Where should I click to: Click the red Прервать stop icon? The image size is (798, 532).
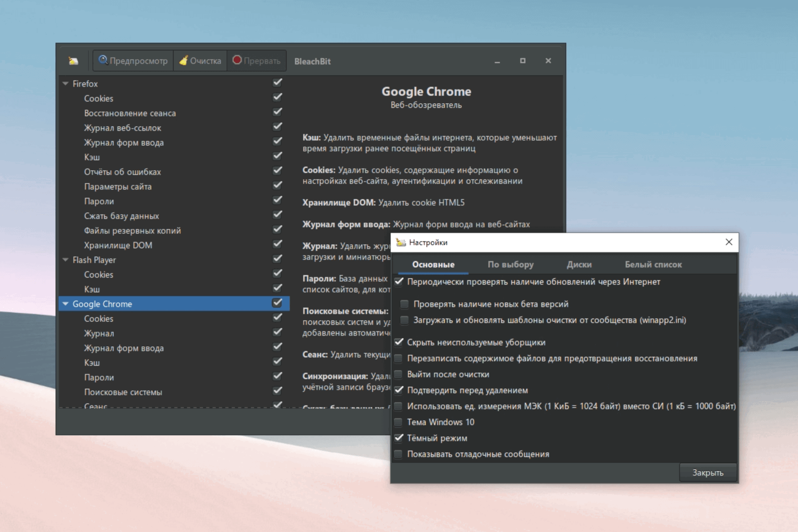pos(237,60)
